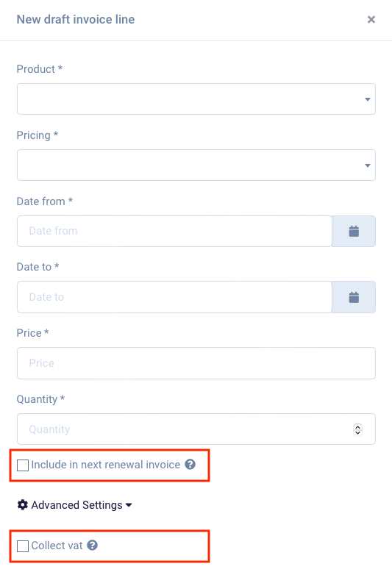Open the Date to calendar picker

pos(353,297)
